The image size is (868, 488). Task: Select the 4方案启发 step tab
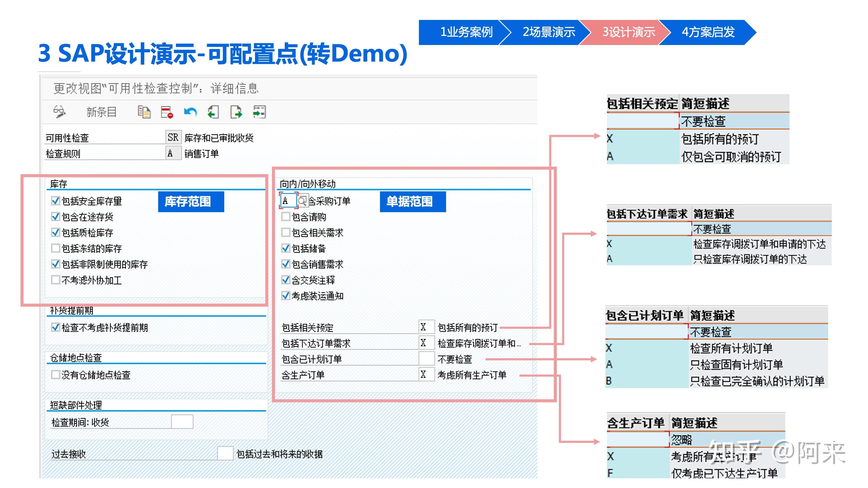coord(708,32)
